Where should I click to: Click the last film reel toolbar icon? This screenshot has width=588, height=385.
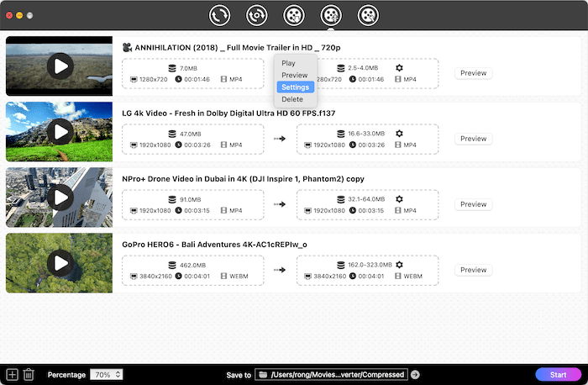tap(367, 15)
